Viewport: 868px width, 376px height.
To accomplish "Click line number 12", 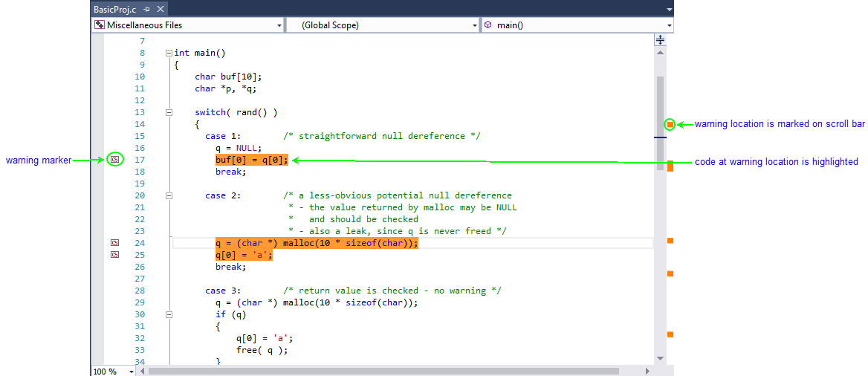I will [139, 101].
